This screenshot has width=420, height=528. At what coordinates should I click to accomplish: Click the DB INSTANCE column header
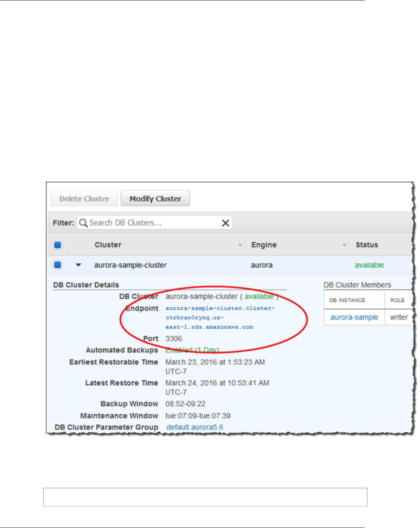347,300
